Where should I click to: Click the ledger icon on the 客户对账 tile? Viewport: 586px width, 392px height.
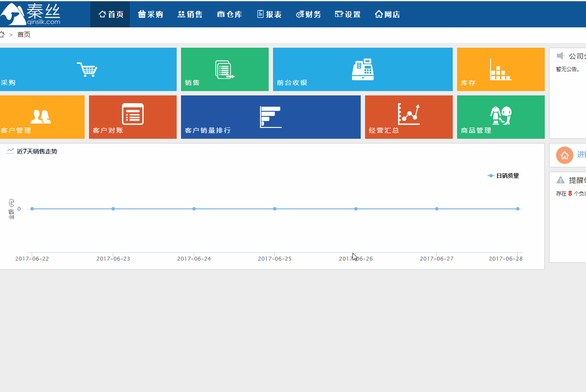[132, 114]
